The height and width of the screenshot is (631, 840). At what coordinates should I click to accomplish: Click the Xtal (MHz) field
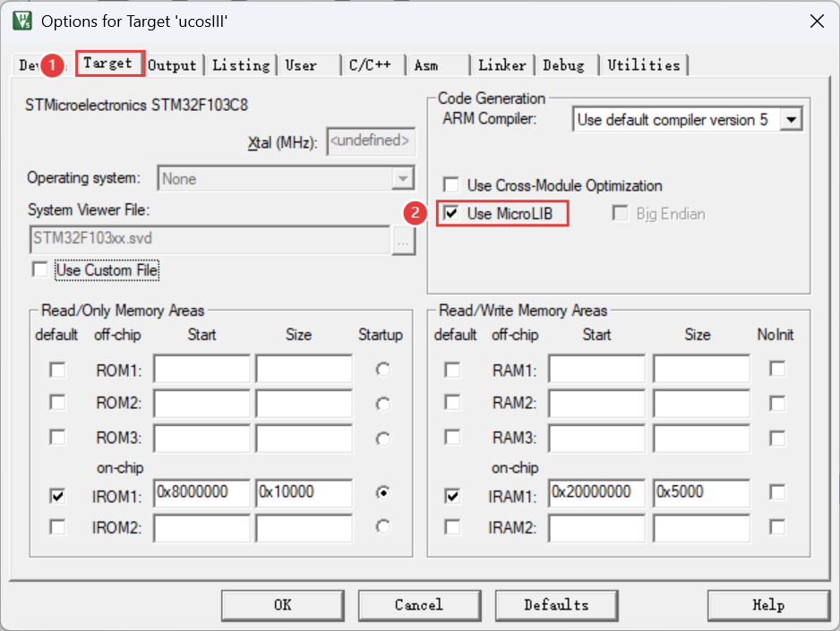point(371,141)
